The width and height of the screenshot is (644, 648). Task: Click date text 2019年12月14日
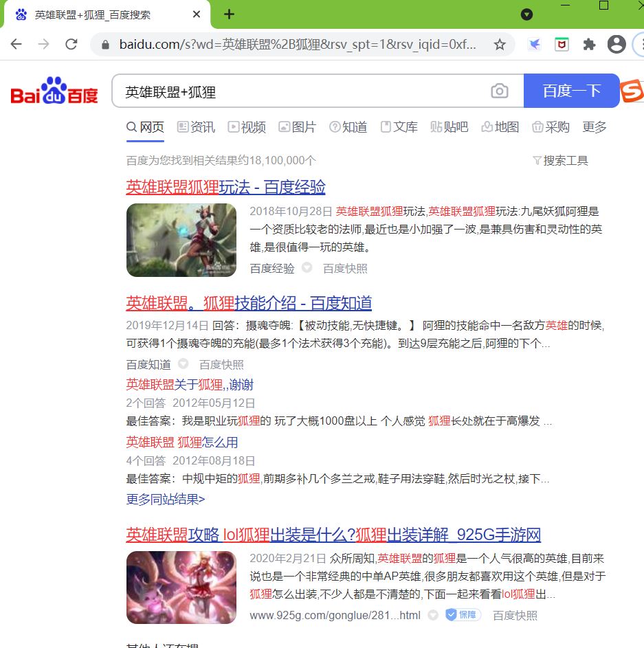pyautogui.click(x=168, y=326)
